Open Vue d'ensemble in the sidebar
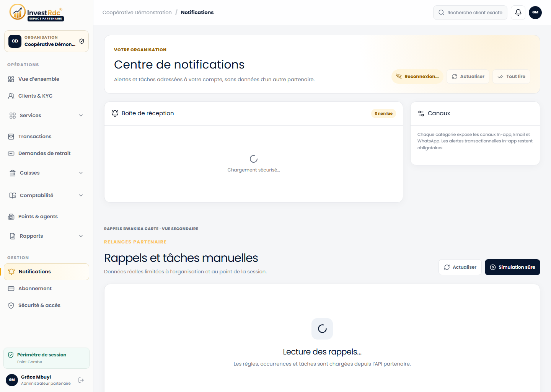This screenshot has height=392, width=551. [x=46, y=79]
